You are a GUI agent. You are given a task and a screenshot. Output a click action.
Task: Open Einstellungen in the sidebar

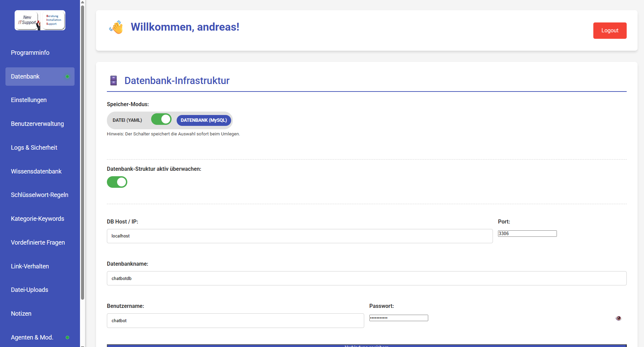29,100
